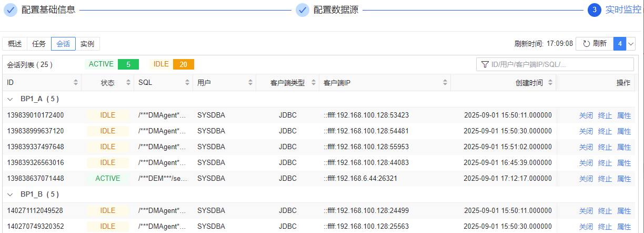Click the step 3 circle icon
Image resolution: width=644 pixels, height=233 pixels.
[x=594, y=10]
